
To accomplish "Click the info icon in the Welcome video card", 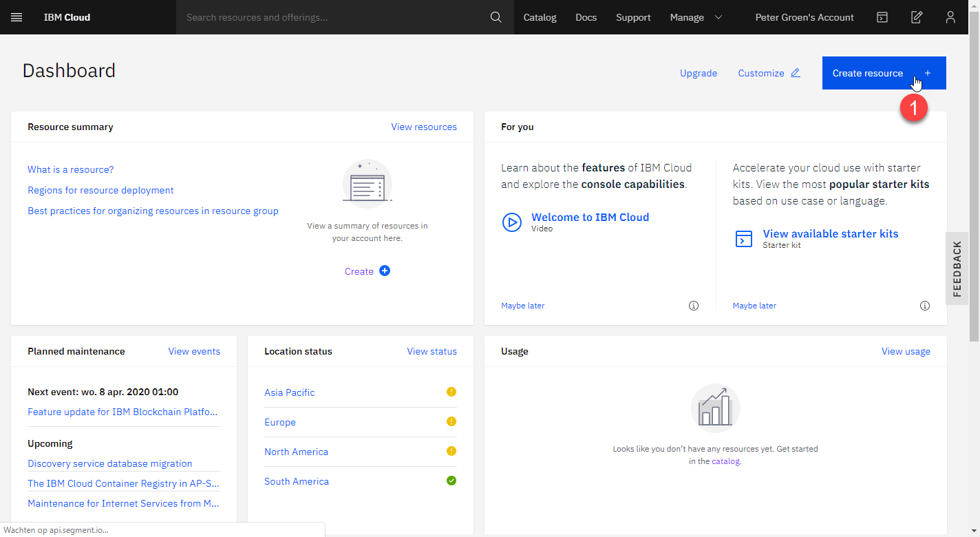I will tap(694, 306).
